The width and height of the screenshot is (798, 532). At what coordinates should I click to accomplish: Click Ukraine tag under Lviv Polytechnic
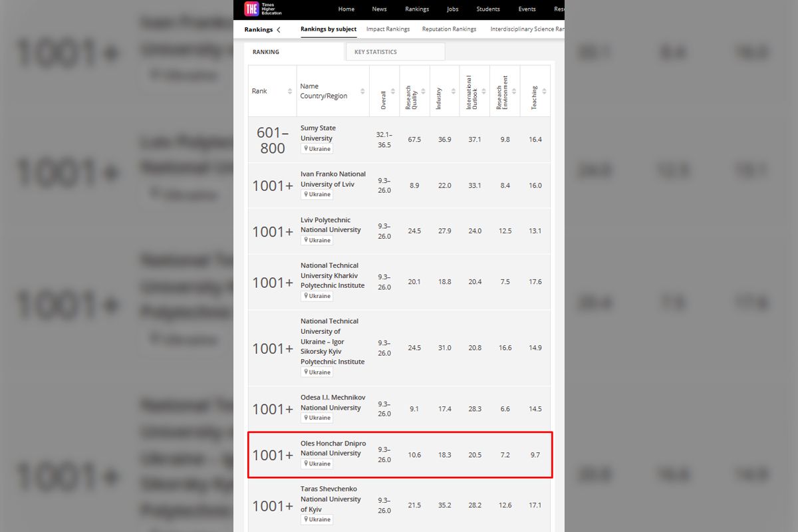tap(317, 240)
